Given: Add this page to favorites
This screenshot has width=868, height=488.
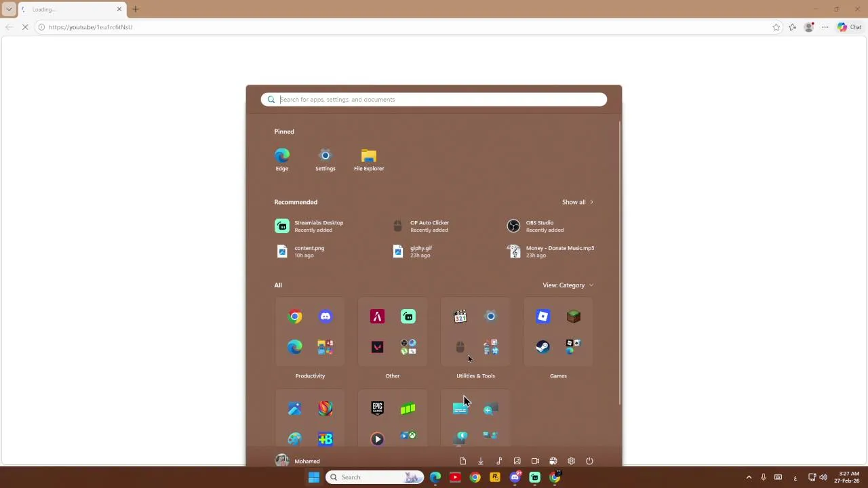Looking at the screenshot, I should [x=776, y=27].
